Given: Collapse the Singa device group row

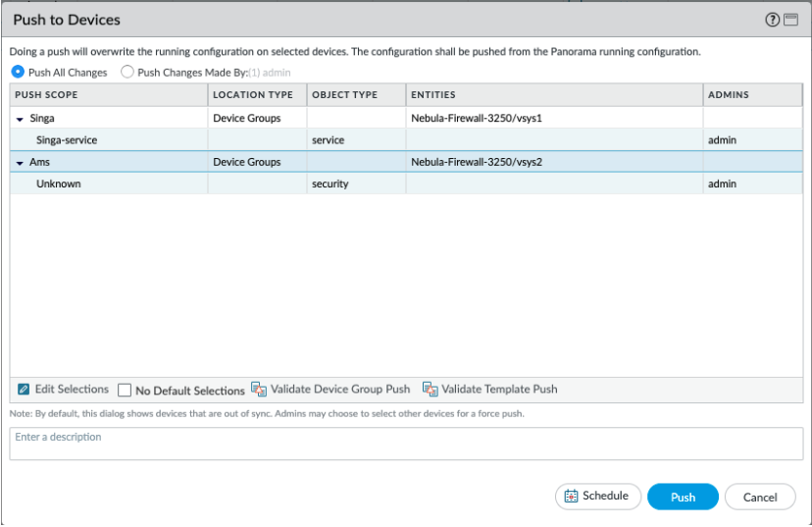Looking at the screenshot, I should tap(21, 119).
